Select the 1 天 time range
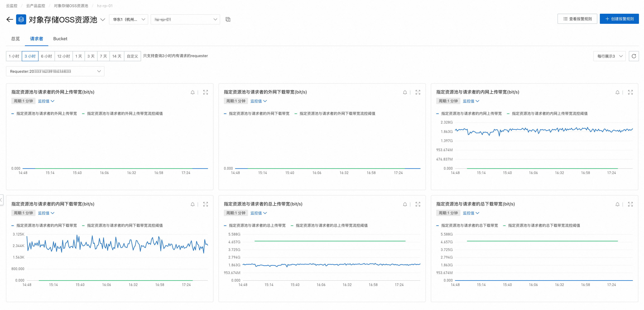The width and height of the screenshot is (644, 310). click(79, 56)
